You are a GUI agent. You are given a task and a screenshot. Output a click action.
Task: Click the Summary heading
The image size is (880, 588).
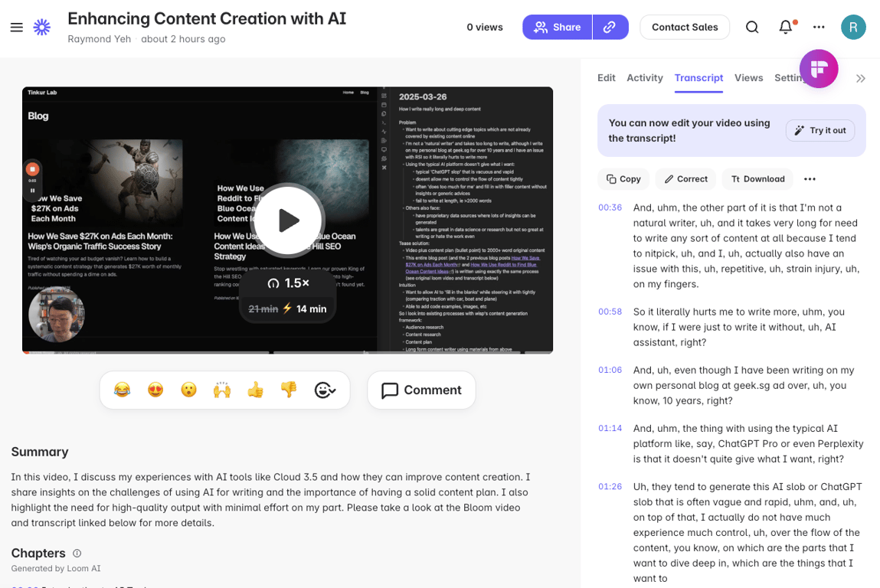click(40, 452)
